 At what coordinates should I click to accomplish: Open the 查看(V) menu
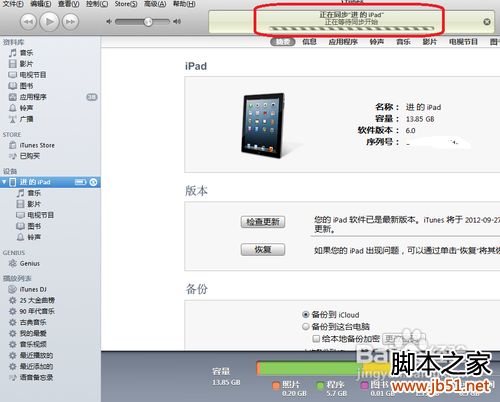[69, 4]
